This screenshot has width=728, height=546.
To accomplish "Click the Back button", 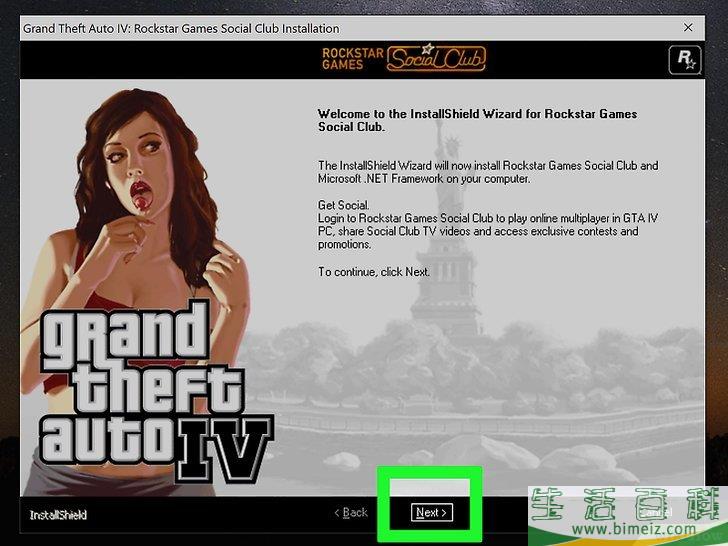I will coord(351,512).
